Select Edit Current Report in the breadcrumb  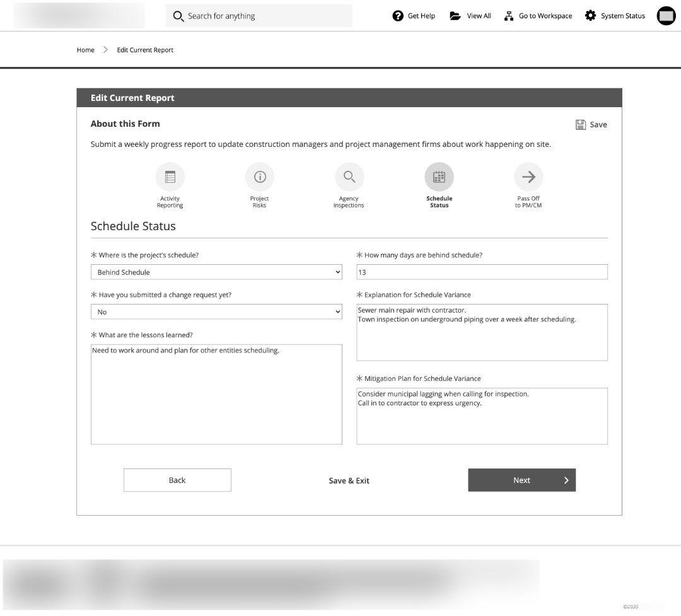pos(145,50)
